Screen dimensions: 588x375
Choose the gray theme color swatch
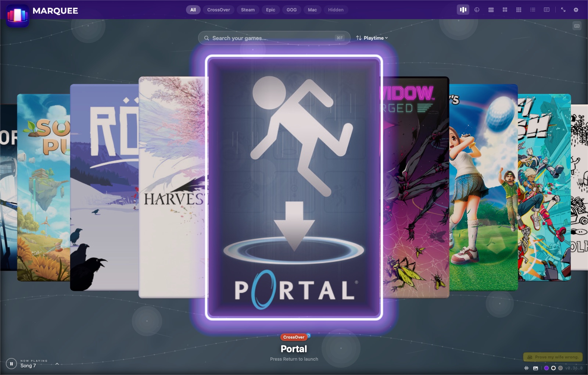tap(560, 368)
